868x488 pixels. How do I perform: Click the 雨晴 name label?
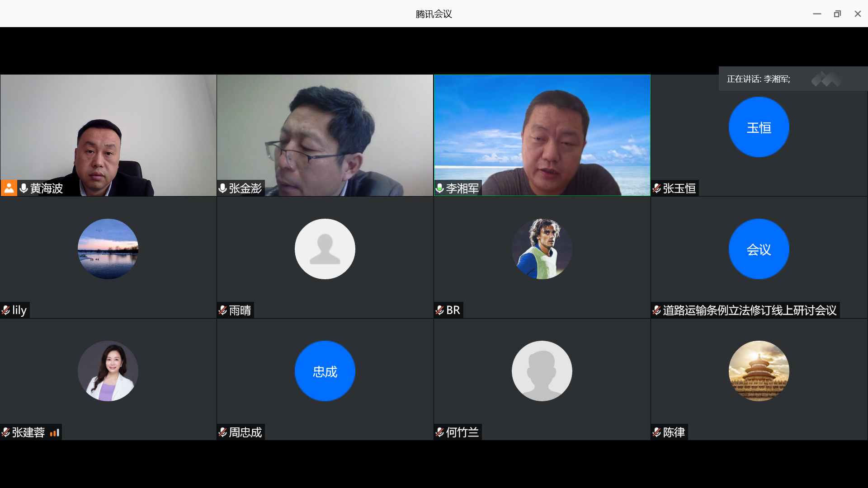(x=240, y=310)
